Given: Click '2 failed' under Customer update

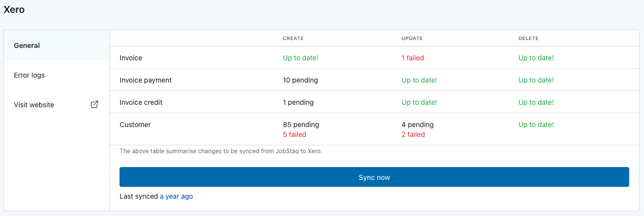Looking at the screenshot, I should 413,134.
